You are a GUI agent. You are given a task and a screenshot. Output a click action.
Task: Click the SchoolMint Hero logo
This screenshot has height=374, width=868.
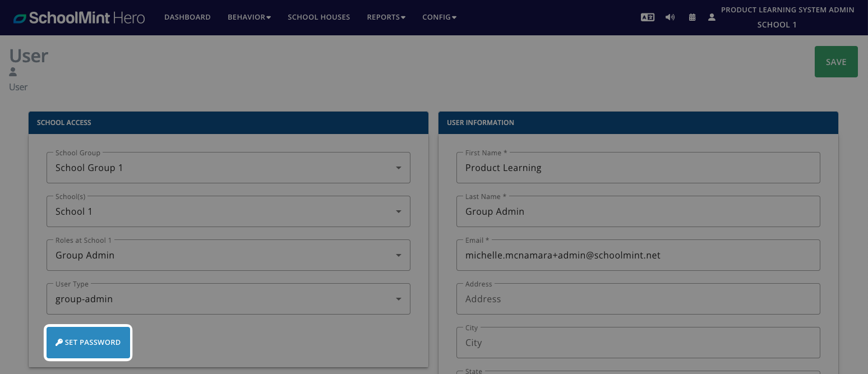[79, 17]
